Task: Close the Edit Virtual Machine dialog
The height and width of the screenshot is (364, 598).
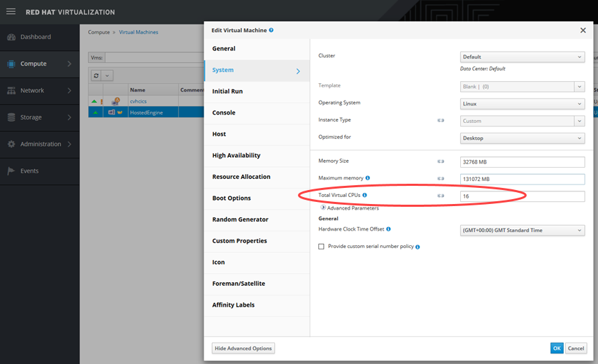Action: point(583,31)
